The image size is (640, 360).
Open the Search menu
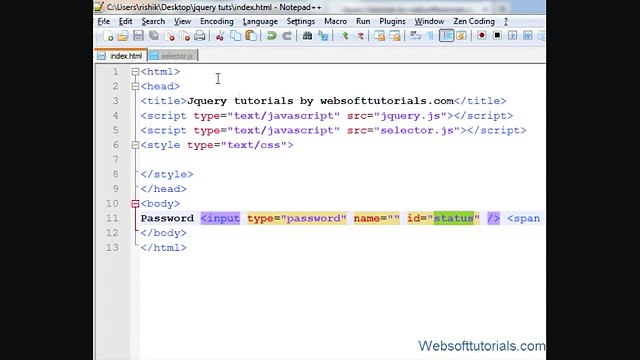(x=153, y=21)
